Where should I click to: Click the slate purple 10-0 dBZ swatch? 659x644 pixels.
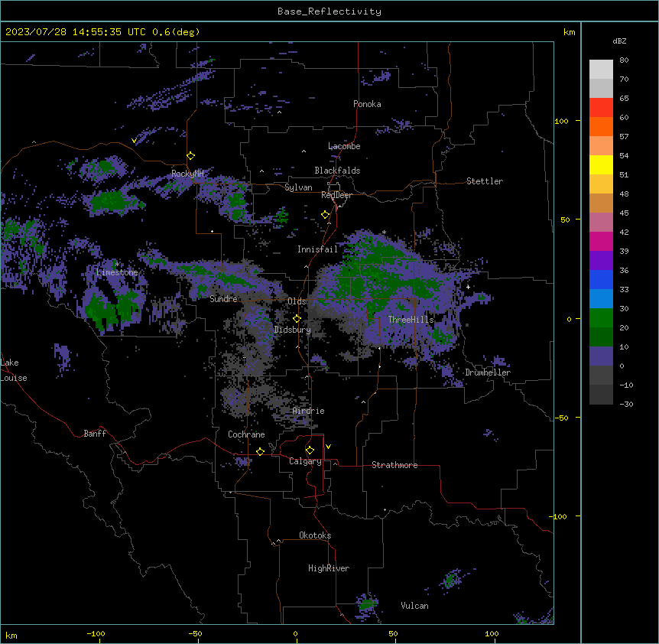(x=601, y=356)
